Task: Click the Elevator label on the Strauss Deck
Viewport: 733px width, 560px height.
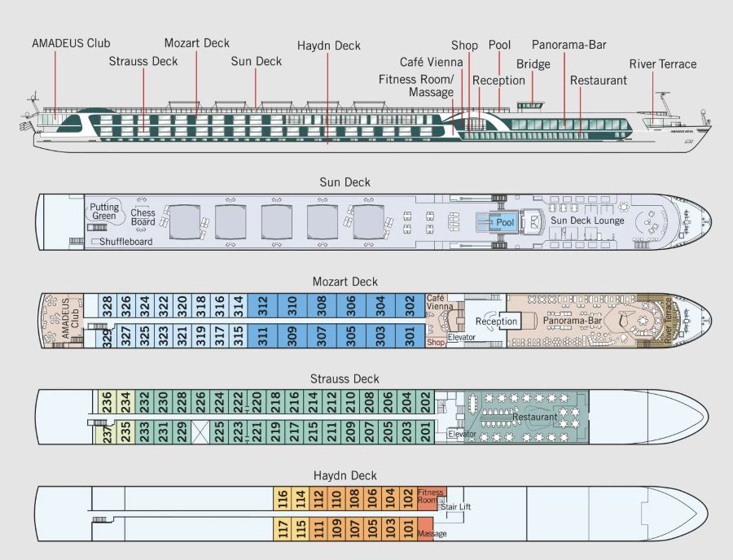Action: click(x=462, y=434)
